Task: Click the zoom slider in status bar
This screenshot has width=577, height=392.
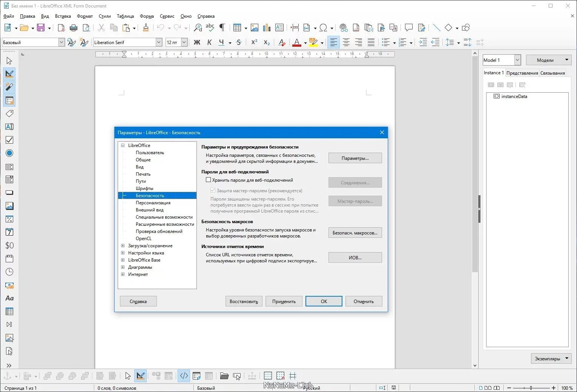Action: (531, 388)
